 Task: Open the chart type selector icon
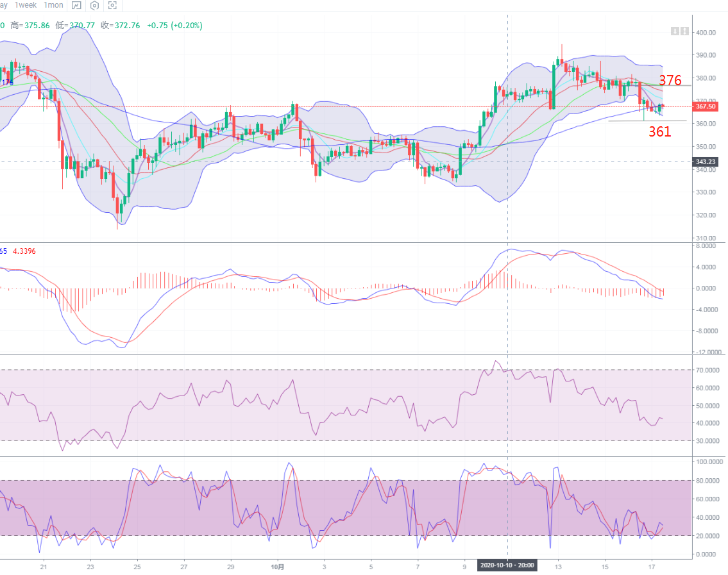[x=76, y=6]
